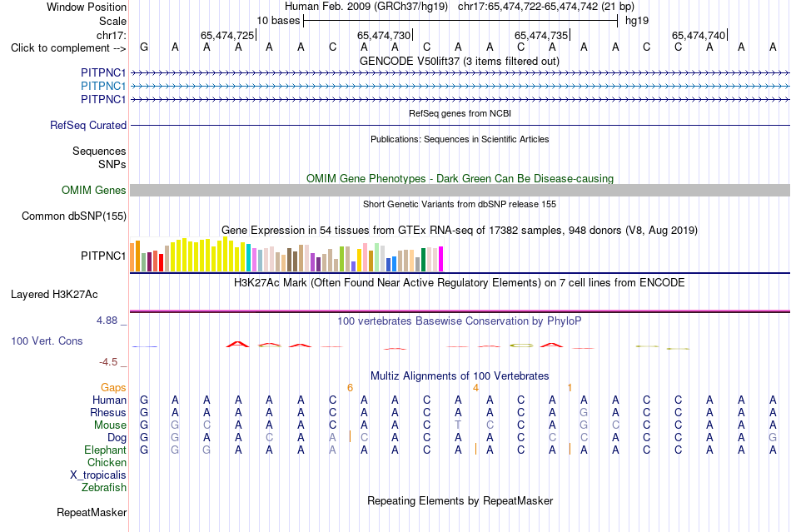This screenshot has width=791, height=532.
Task: Click 'Multiz Alignments of 100 Vertebrates' title
Action: point(460,375)
